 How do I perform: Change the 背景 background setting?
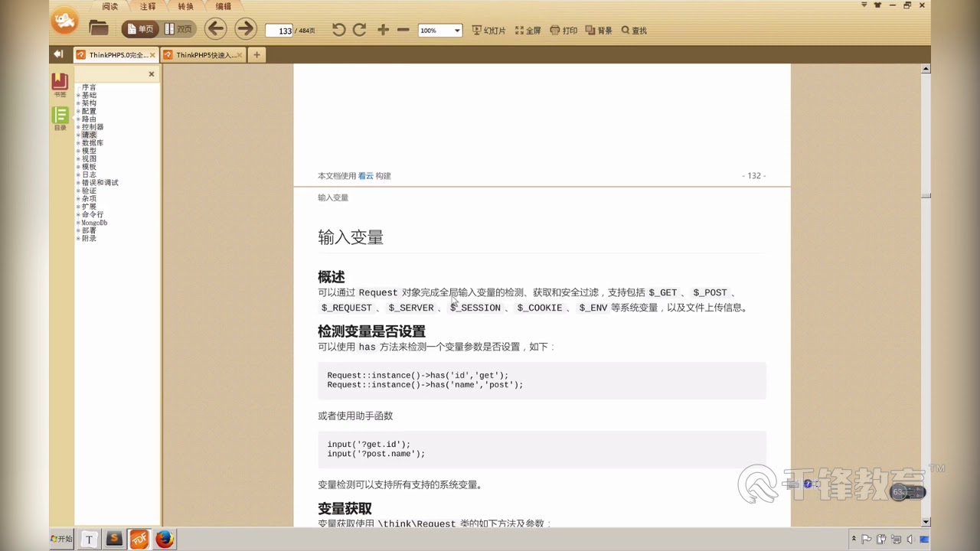point(599,31)
